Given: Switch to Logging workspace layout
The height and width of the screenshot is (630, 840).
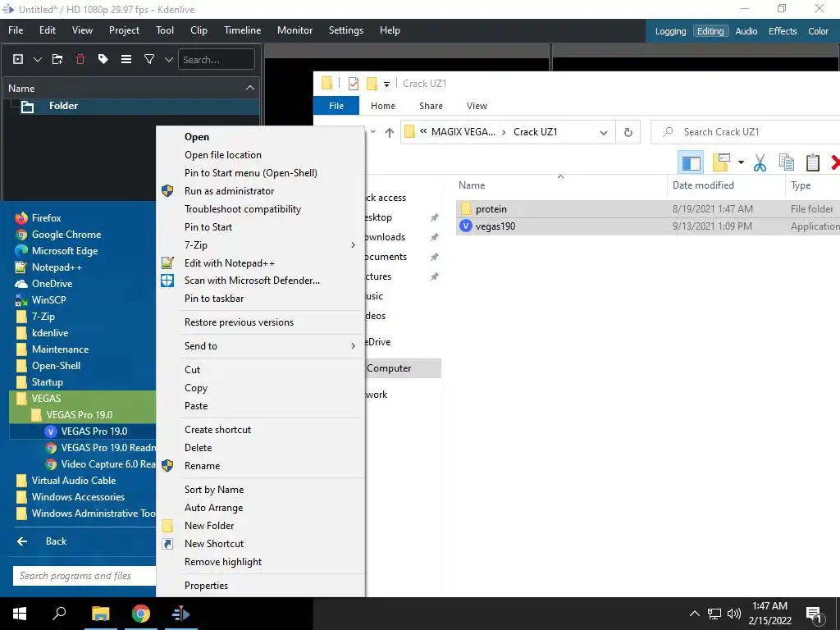Looking at the screenshot, I should point(670,31).
